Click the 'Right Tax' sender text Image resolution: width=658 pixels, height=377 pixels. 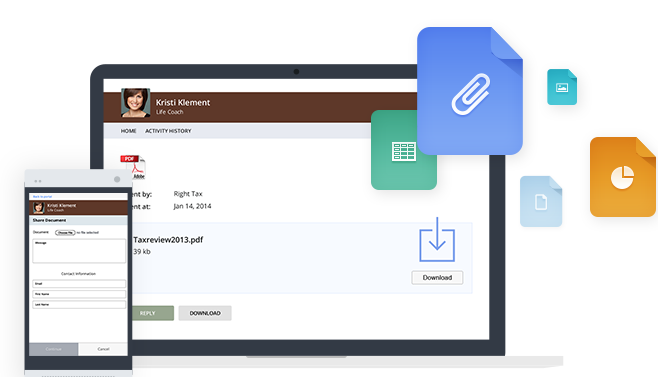(x=188, y=194)
